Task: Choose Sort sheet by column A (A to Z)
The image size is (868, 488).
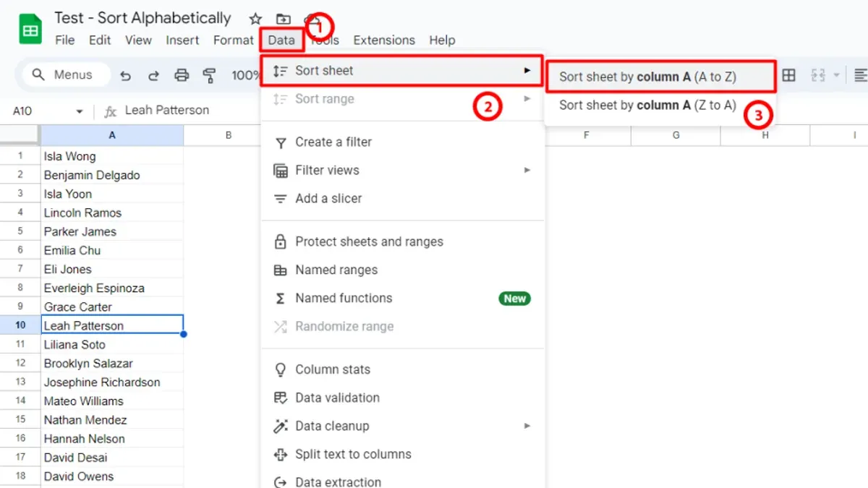Action: tap(660, 77)
